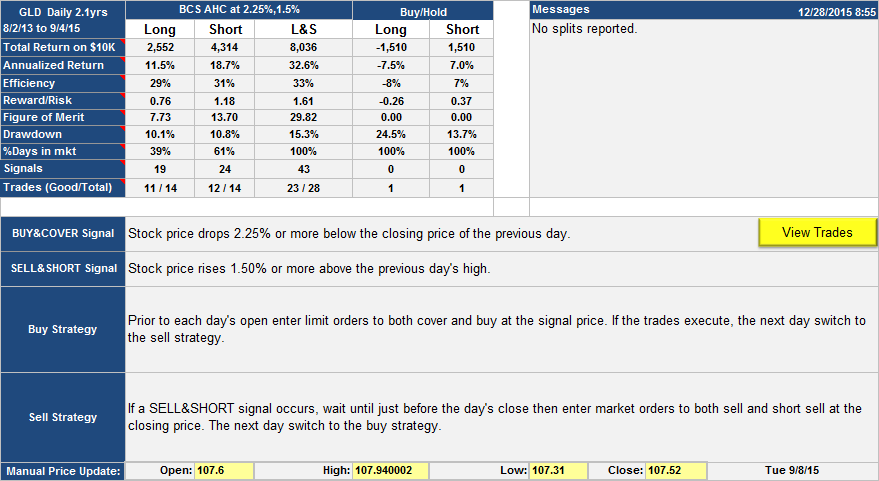Viewport: 879px width, 481px height.
Task: Select the L&S column header
Action: coord(302,29)
